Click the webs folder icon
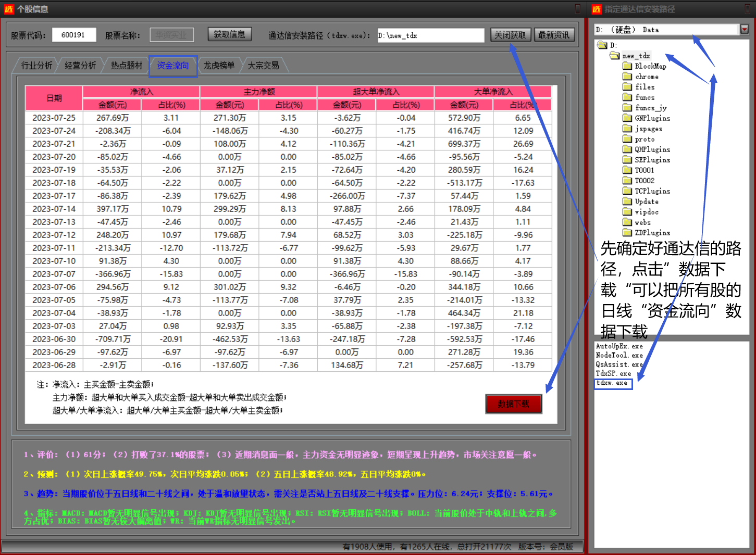This screenshot has width=756, height=555. coord(627,222)
